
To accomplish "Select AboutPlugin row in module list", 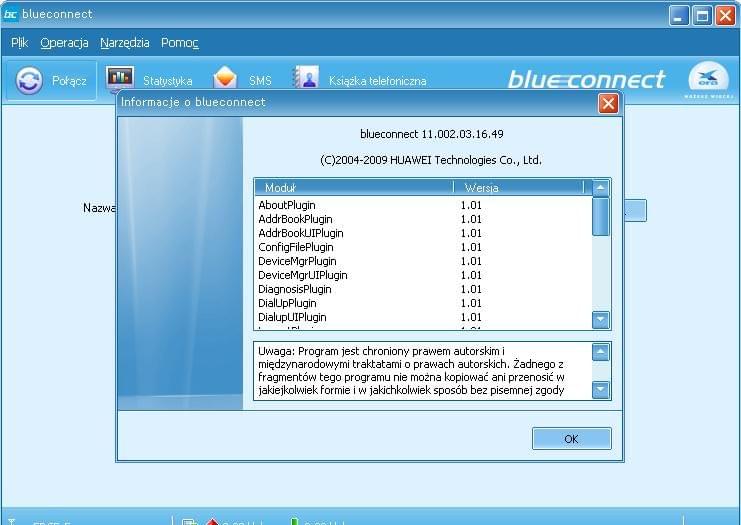I will pos(287,205).
